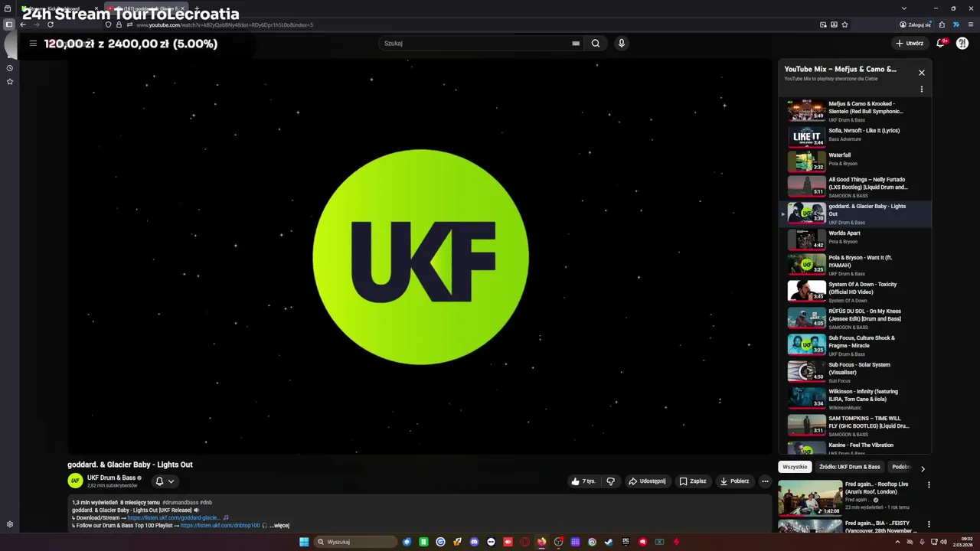Open the UKF Drum & Bass channel avatar
Viewport: 980px width, 551px height.
click(75, 481)
